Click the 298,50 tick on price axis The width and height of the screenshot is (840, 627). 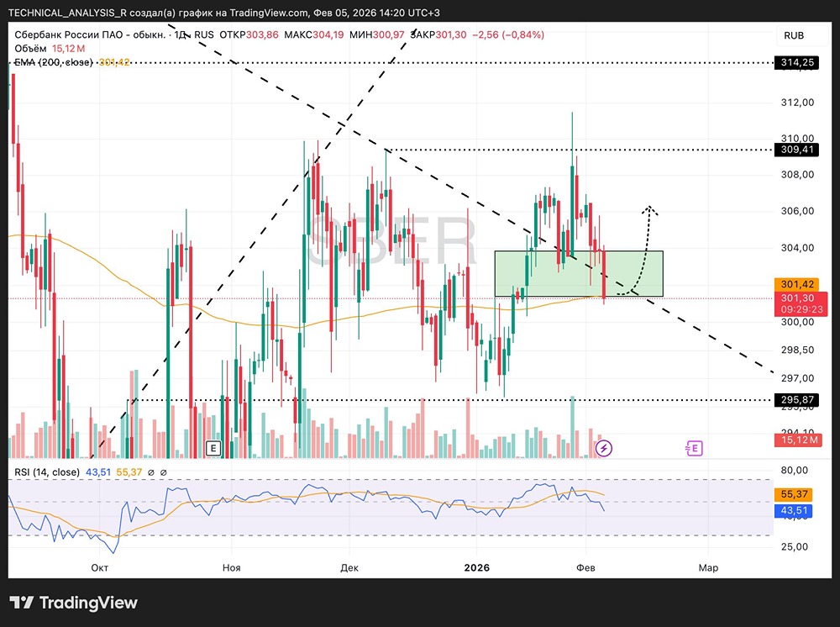click(797, 350)
